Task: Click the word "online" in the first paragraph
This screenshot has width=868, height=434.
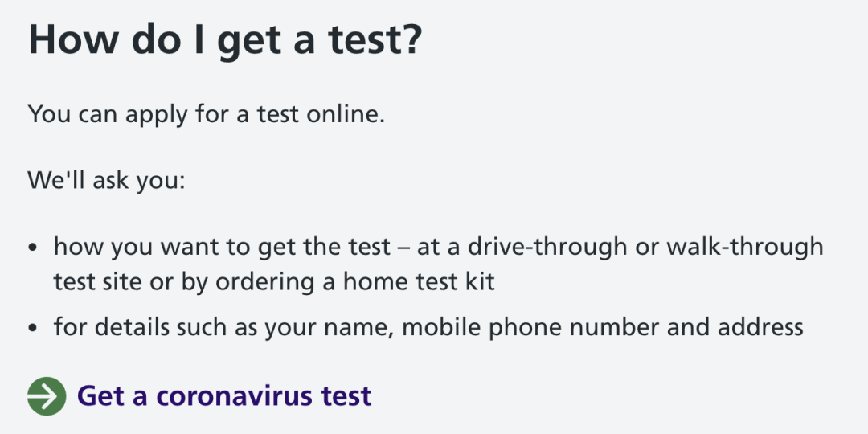Action: [x=345, y=113]
